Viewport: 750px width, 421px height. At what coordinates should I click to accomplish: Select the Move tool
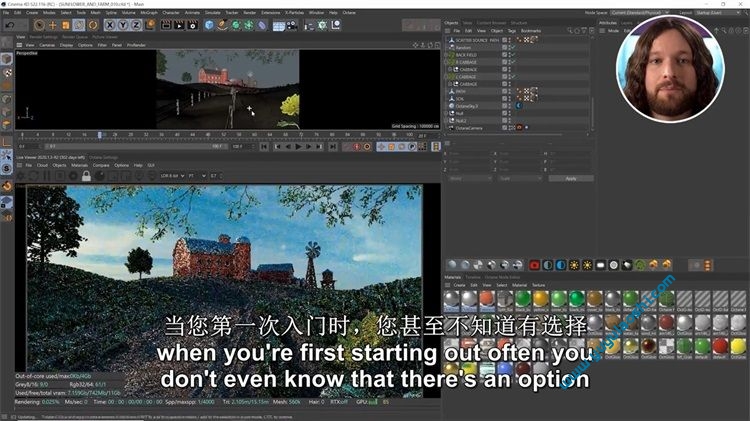pos(53,25)
